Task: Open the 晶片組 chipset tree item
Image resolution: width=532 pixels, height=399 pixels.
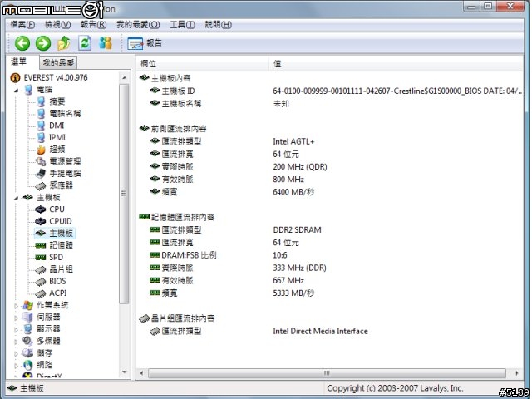Action: point(54,269)
